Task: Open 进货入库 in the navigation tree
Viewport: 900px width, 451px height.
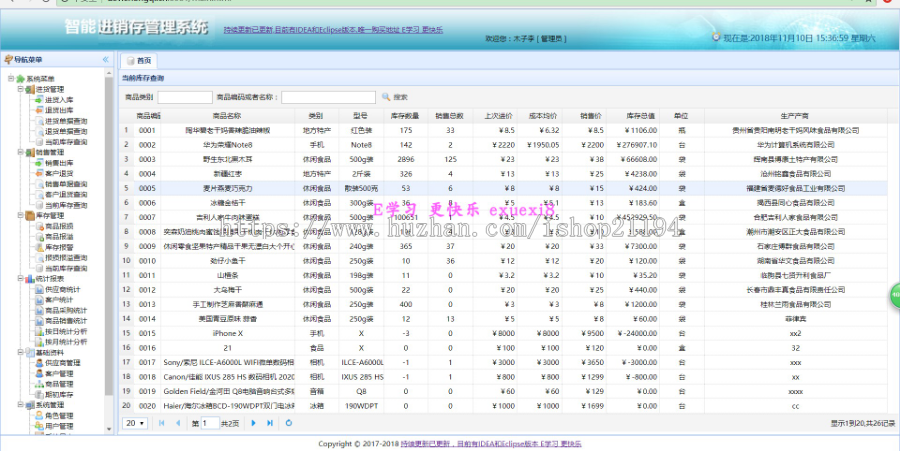Action: pos(59,100)
